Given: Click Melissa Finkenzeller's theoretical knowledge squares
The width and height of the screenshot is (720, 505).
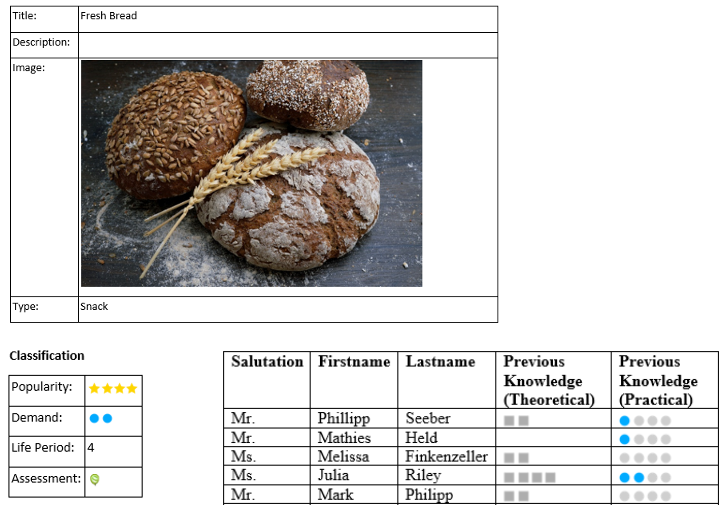Looking at the screenshot, I should point(516,458).
